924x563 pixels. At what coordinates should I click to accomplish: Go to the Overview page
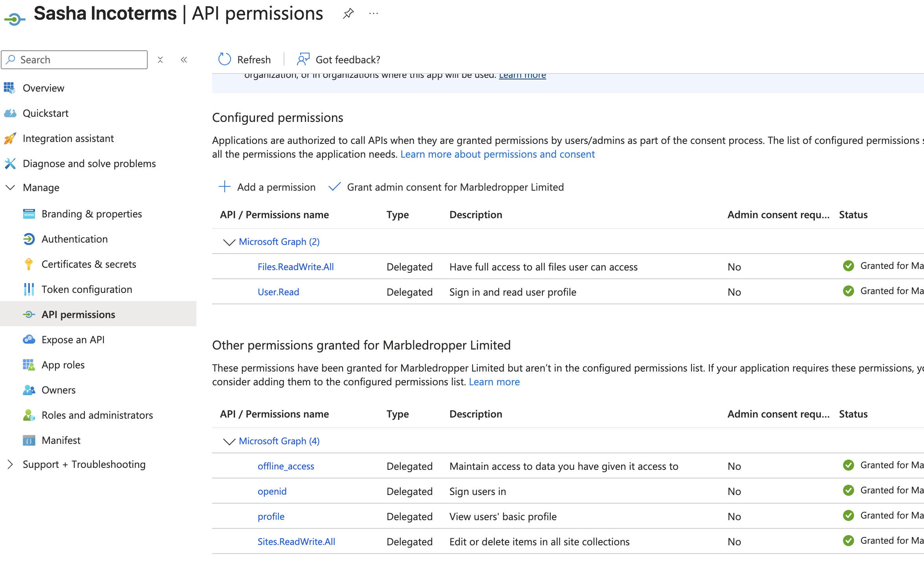point(43,88)
